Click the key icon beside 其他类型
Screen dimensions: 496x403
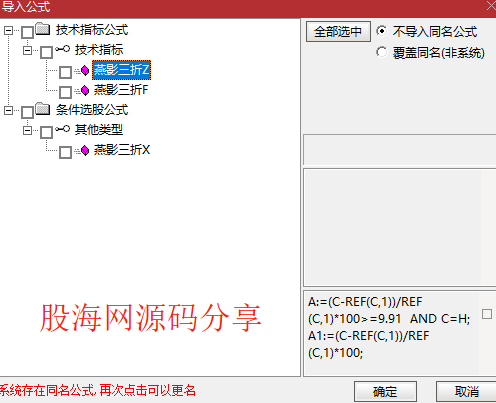[63, 129]
